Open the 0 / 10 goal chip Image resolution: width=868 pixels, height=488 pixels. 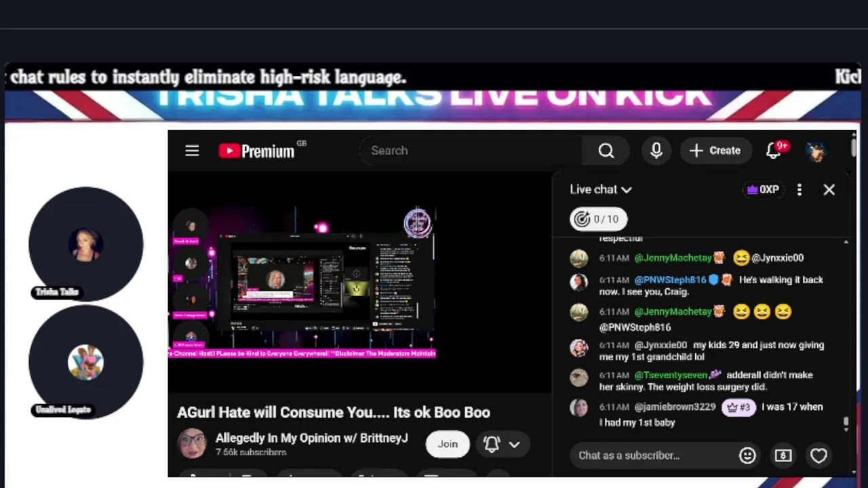598,219
